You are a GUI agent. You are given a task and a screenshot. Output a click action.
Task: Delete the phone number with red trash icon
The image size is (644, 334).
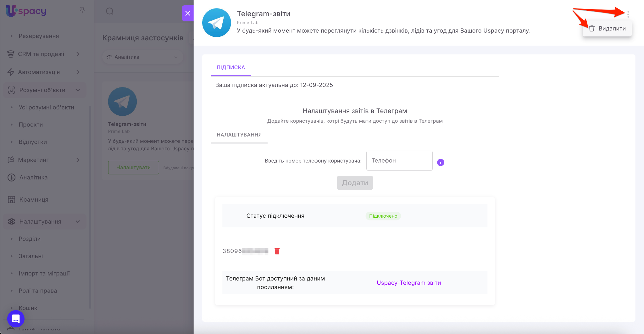pyautogui.click(x=277, y=251)
